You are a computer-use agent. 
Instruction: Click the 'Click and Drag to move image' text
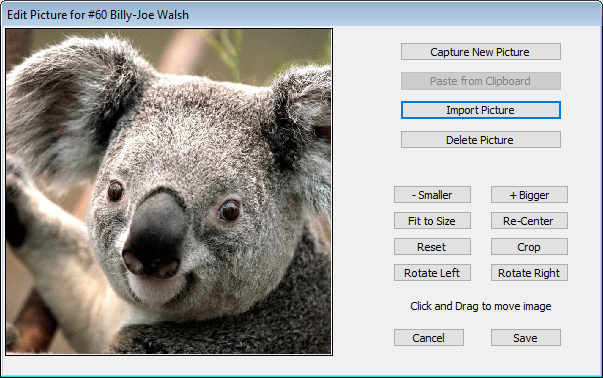(481, 306)
